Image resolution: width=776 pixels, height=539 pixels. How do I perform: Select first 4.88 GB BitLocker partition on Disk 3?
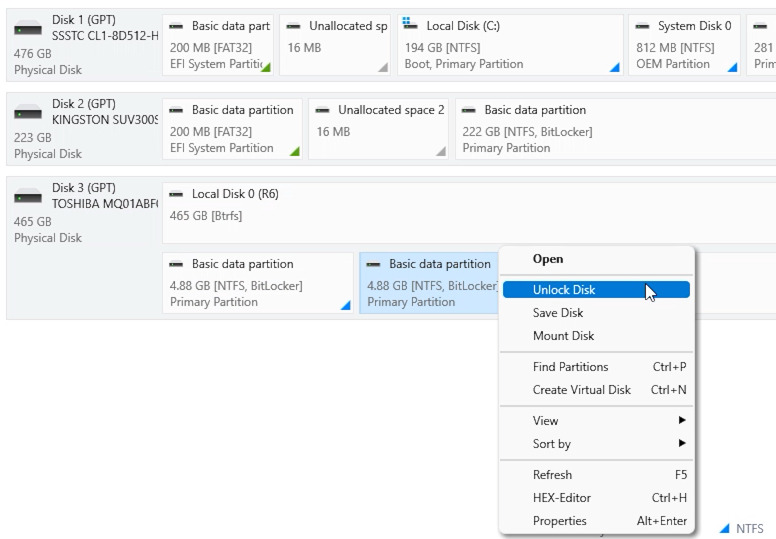coord(258,283)
